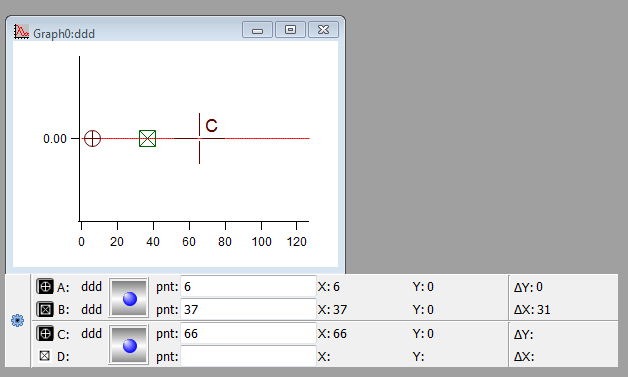628x377 pixels.
Task: Click the pnt field showing 66
Action: pos(248,333)
